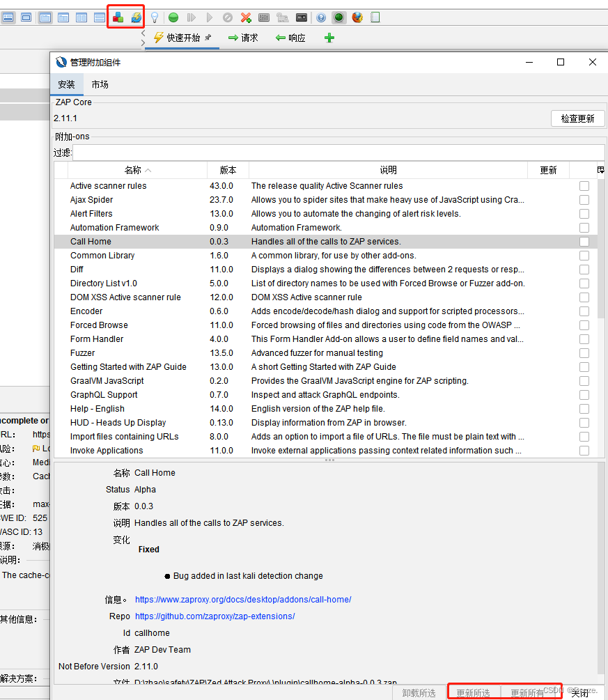Open the github zap-extensions repo link
The width and height of the screenshot is (608, 700).
[215, 616]
